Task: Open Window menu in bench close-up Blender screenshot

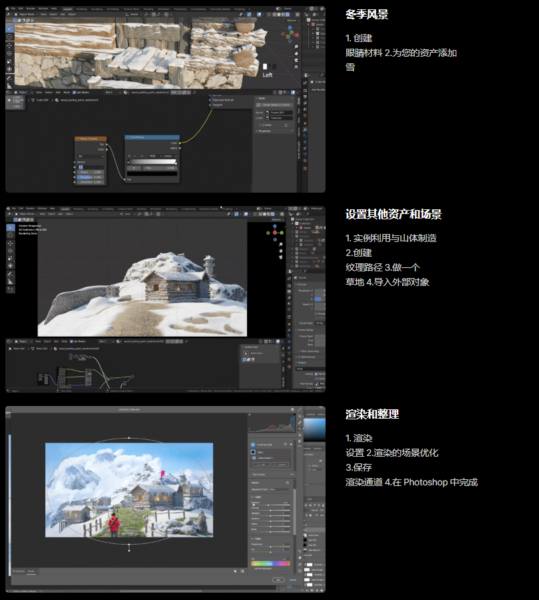Action: click(43, 8)
